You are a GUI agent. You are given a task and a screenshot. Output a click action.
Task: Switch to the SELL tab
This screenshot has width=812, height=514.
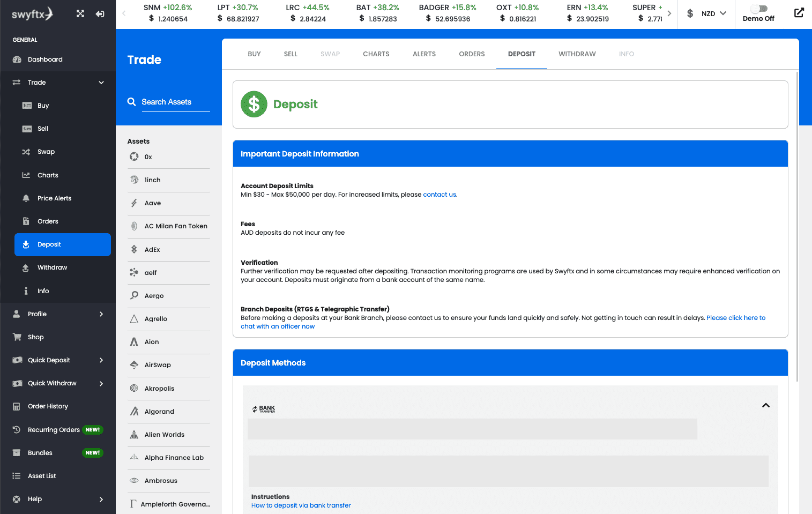[x=290, y=54]
